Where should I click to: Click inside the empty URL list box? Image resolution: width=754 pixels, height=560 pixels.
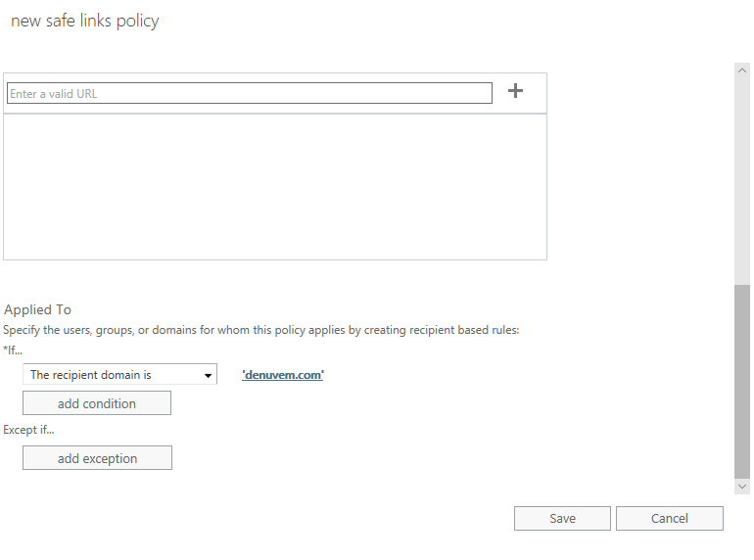coord(275,187)
